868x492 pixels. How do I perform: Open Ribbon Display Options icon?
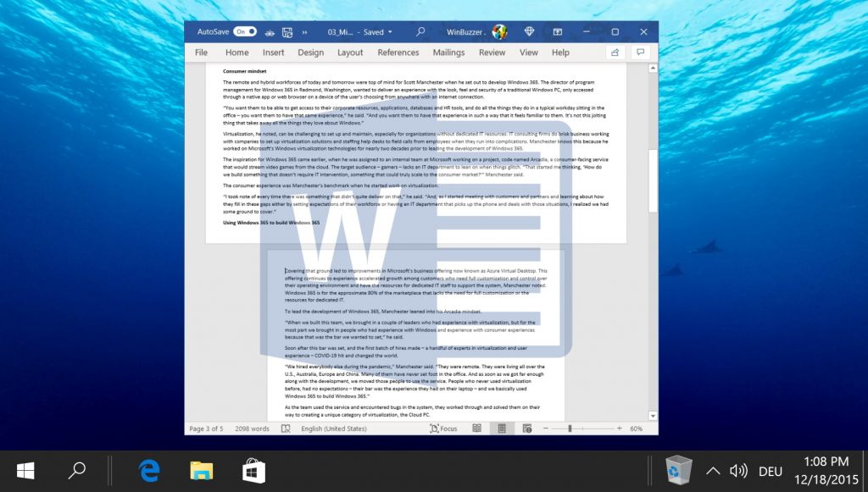[x=558, y=32]
